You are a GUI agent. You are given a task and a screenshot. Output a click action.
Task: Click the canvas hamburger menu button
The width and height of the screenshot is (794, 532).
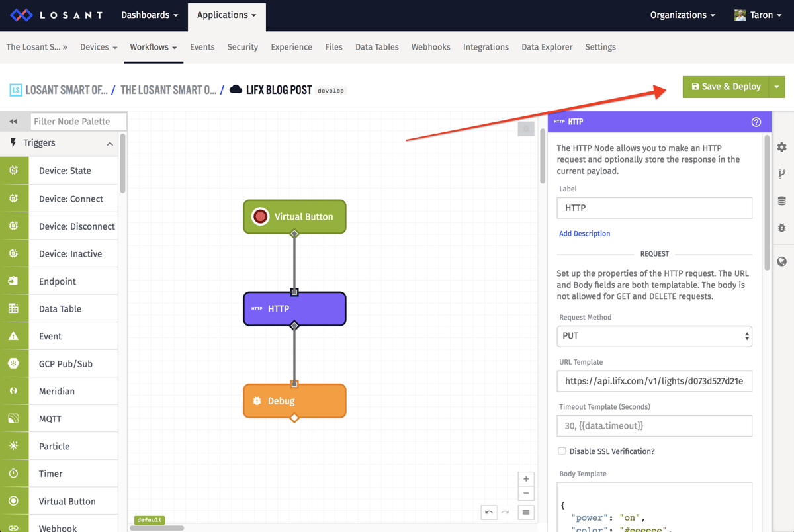(x=526, y=512)
